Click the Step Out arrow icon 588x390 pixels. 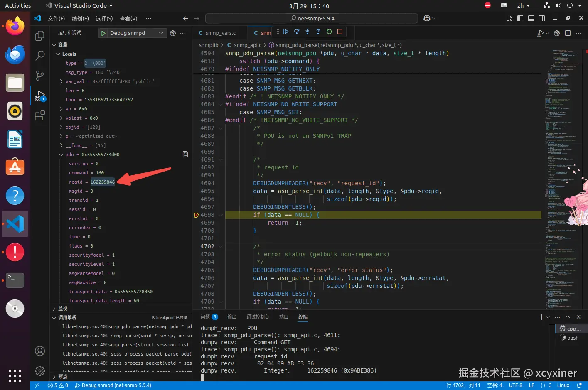[x=318, y=32]
